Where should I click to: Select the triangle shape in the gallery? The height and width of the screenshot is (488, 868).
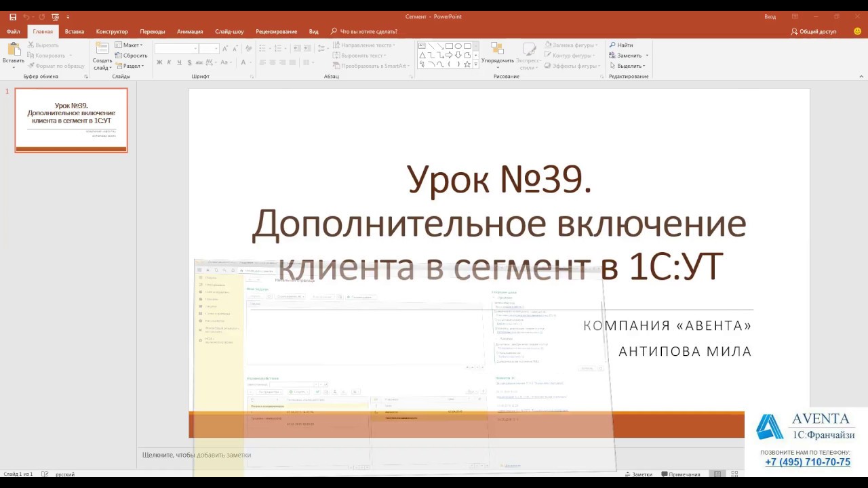coord(422,55)
